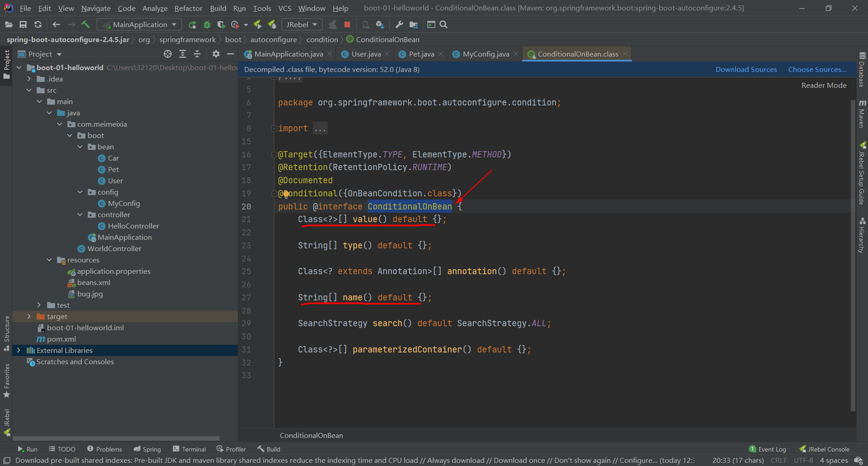Debug with JRebel rocket-bug icon

click(272, 24)
